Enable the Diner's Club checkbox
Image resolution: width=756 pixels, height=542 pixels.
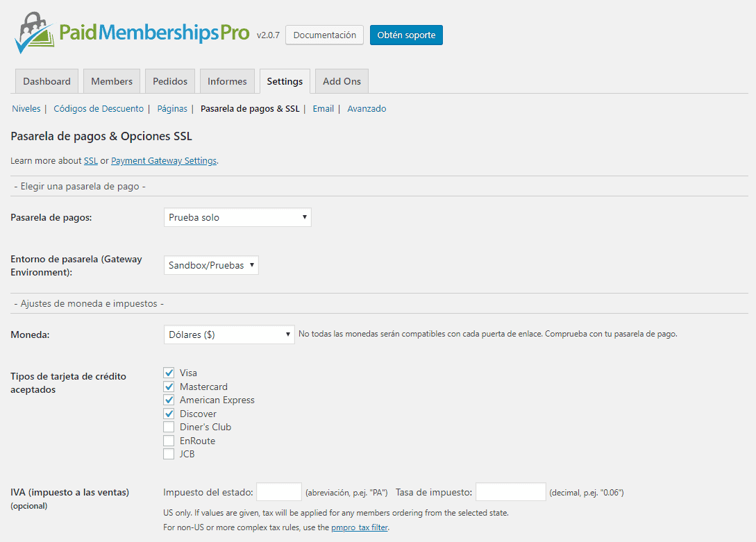169,427
